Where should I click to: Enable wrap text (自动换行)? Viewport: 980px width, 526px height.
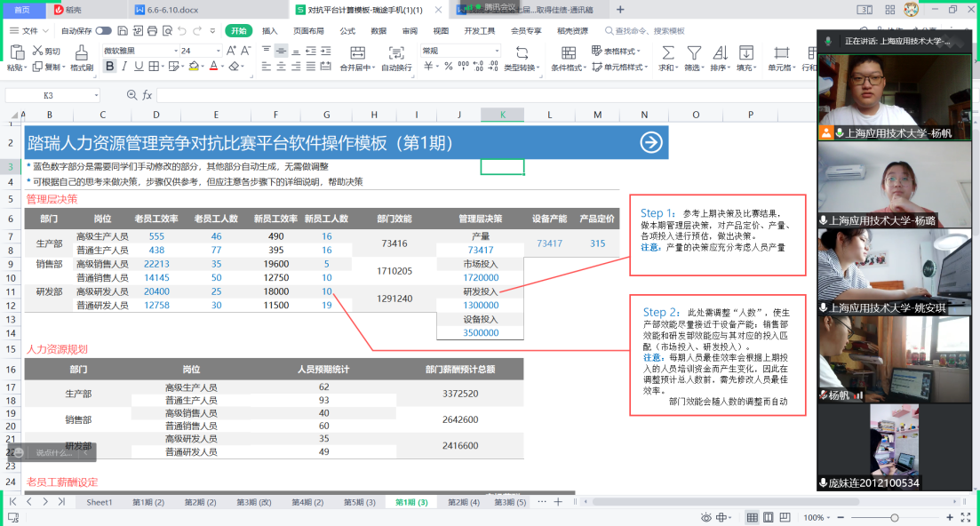[x=395, y=56]
